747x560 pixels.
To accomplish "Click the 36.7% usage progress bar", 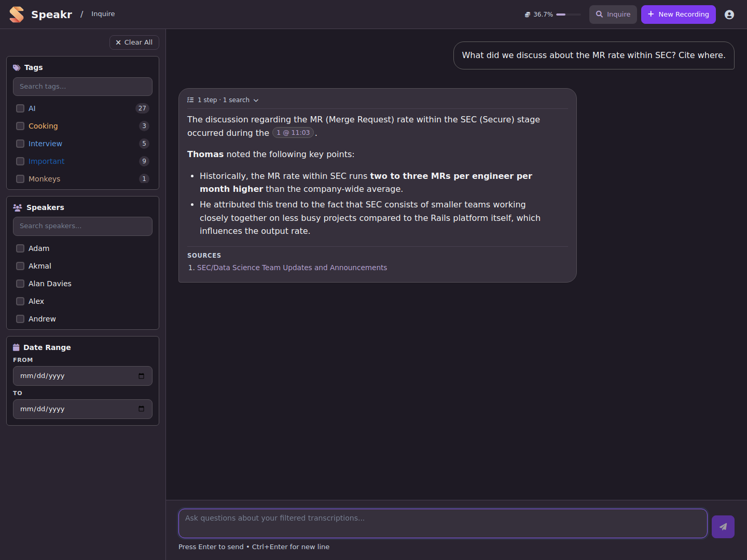I will [x=569, y=15].
